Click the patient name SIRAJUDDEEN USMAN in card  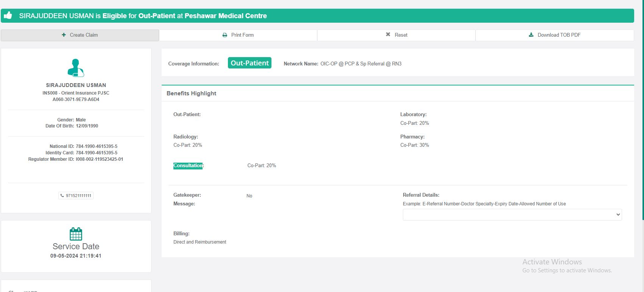click(x=76, y=85)
